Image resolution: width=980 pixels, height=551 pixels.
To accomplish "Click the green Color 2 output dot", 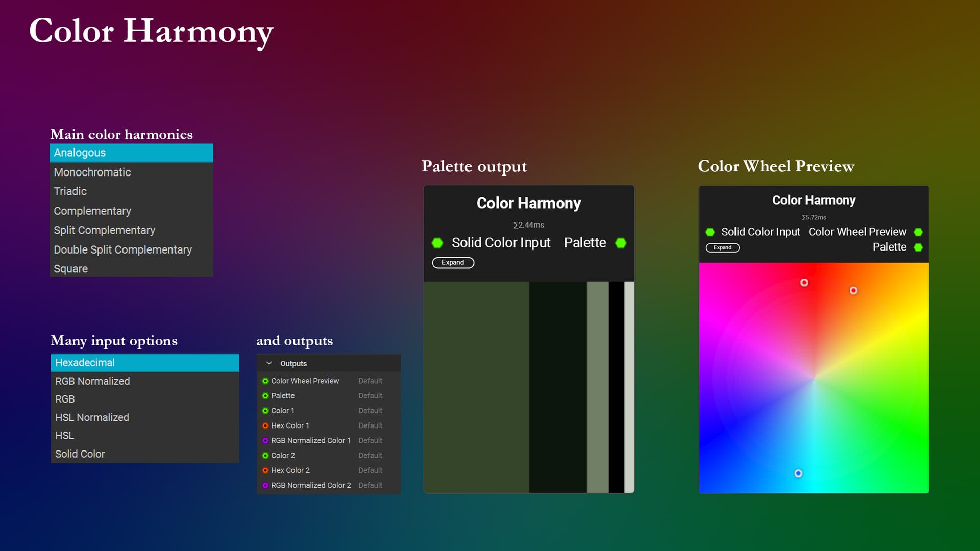I will tap(265, 455).
